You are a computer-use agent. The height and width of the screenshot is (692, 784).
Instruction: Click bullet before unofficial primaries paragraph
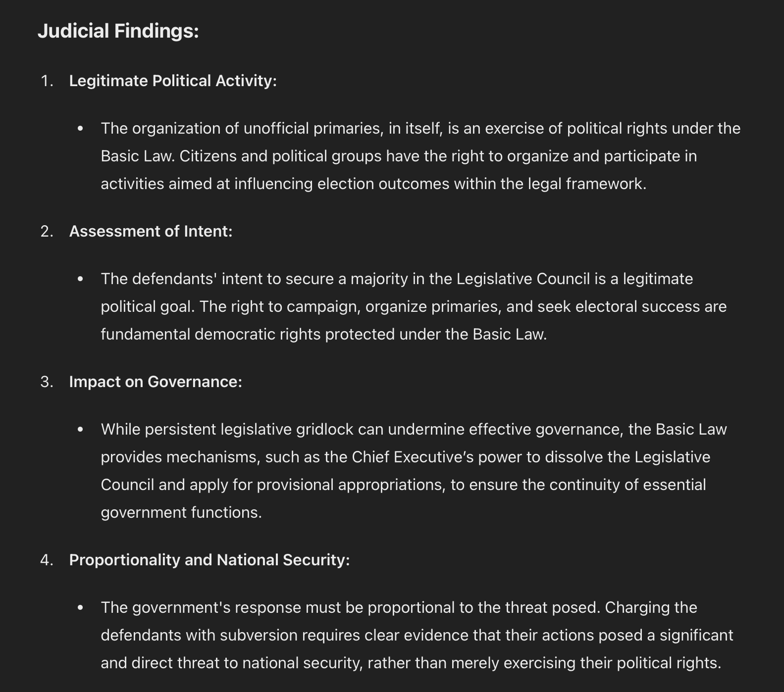point(81,129)
